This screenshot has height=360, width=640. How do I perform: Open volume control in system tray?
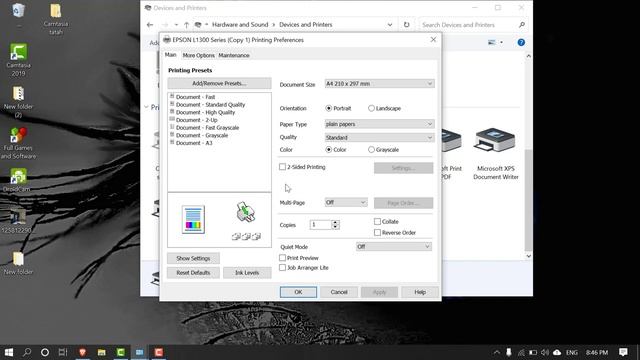pyautogui.click(x=545, y=352)
